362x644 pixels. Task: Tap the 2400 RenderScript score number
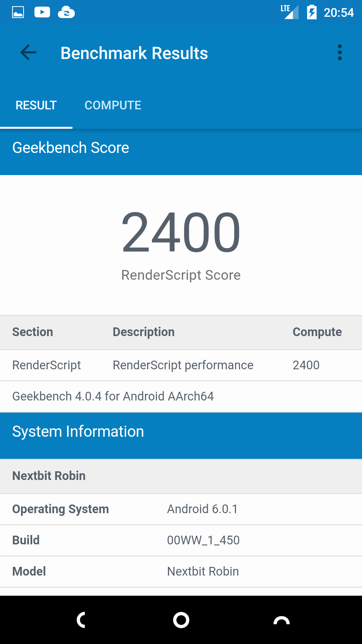[181, 232]
